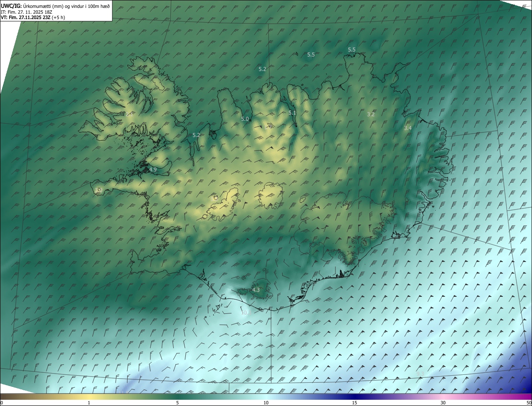This screenshot has height=406, width=532.
Task: Click the 5.2 value north of the coast
Action: pos(262,69)
